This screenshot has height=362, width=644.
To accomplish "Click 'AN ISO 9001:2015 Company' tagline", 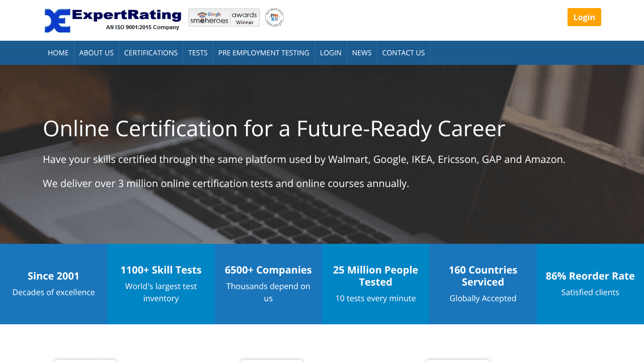I will tap(142, 27).
